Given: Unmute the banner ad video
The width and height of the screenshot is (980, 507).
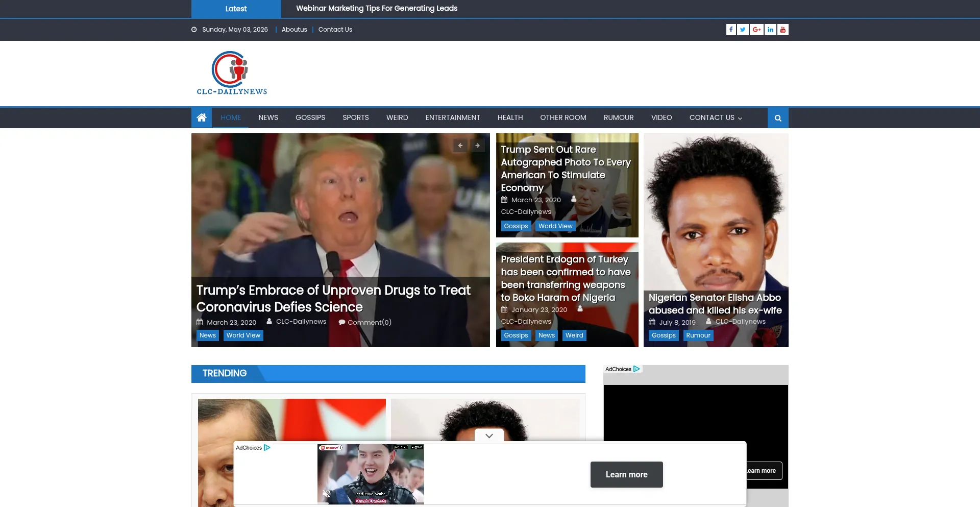Looking at the screenshot, I should point(327,494).
